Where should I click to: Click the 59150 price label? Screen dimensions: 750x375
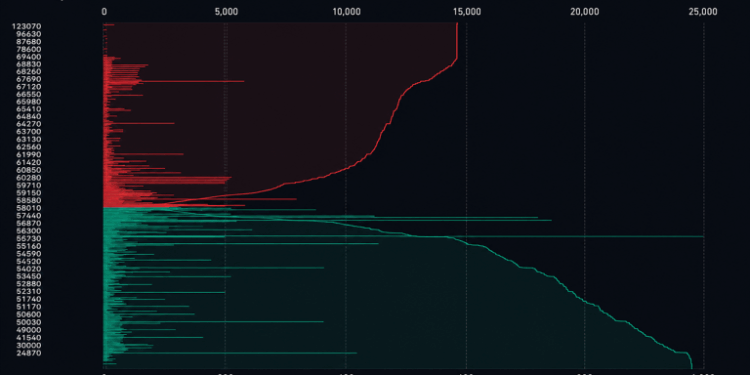pos(28,193)
